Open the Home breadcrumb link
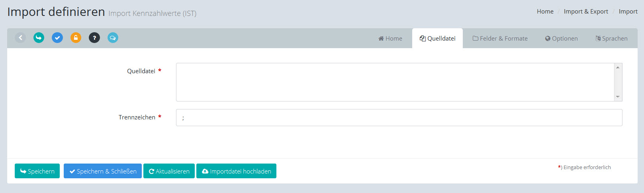Viewport: 644px width, 193px height. [545, 12]
